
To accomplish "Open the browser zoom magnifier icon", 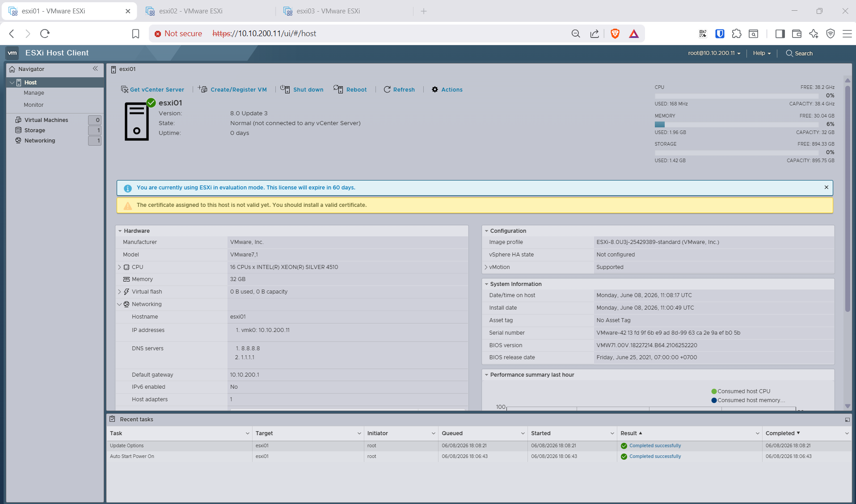I will click(x=576, y=34).
